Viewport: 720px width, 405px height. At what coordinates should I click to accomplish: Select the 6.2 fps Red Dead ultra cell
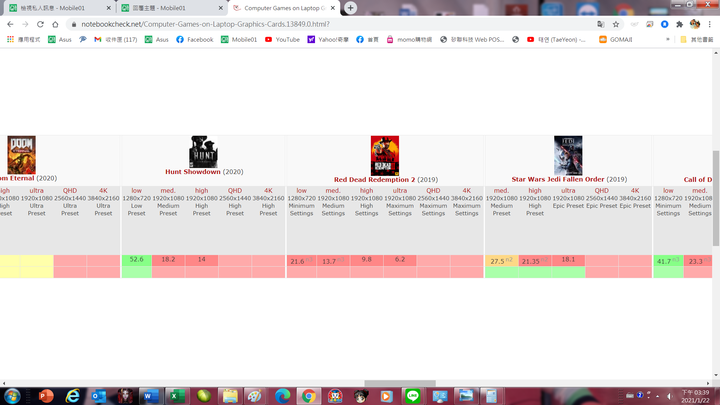coord(399,260)
